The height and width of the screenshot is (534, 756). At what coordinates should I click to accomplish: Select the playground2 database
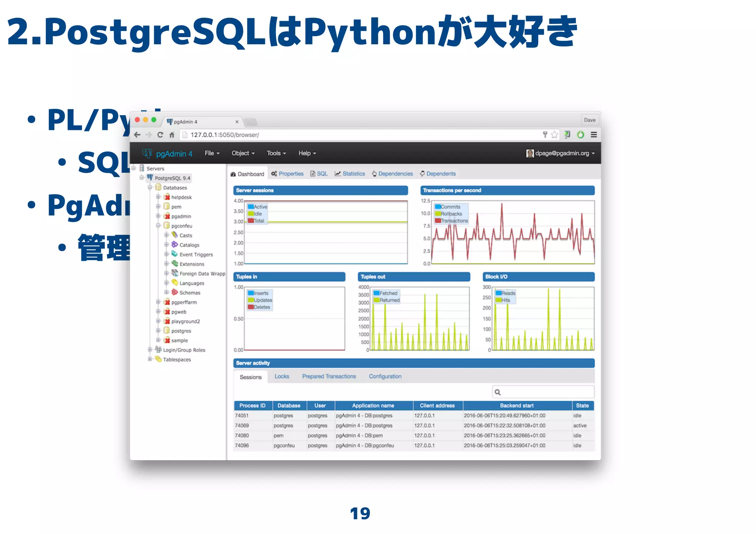tap(185, 321)
